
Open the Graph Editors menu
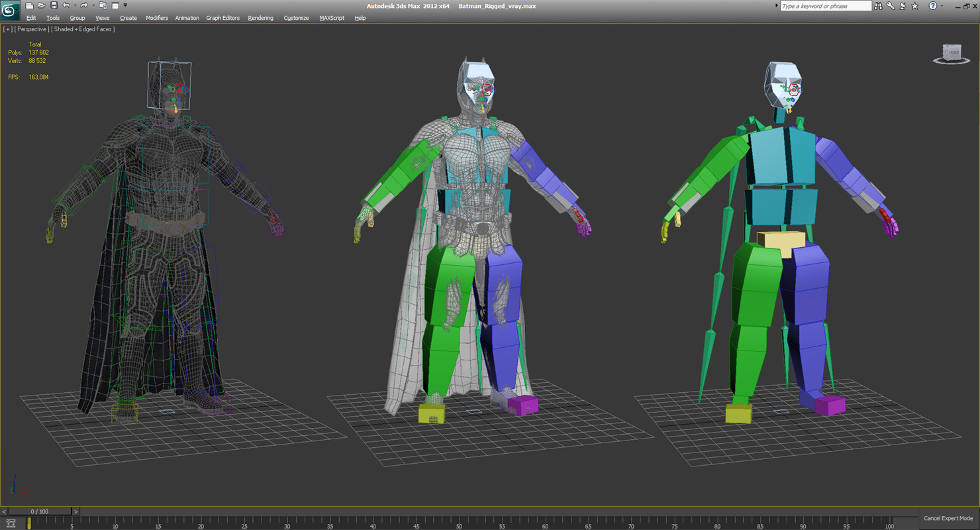[222, 18]
